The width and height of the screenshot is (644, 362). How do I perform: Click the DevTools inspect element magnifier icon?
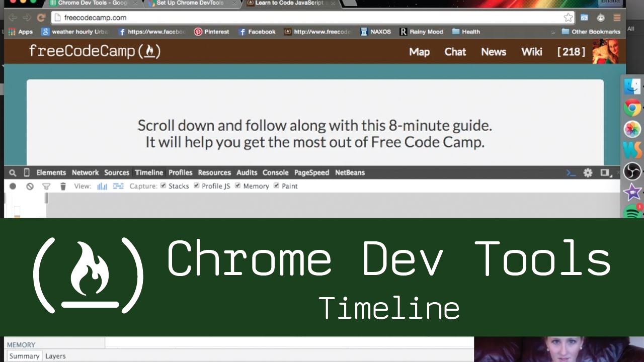coord(13,172)
